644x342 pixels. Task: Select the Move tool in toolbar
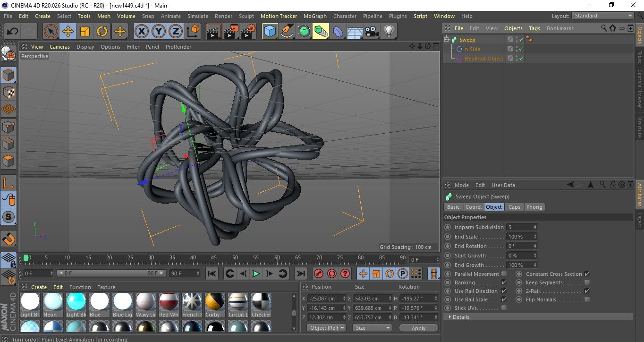click(x=68, y=32)
